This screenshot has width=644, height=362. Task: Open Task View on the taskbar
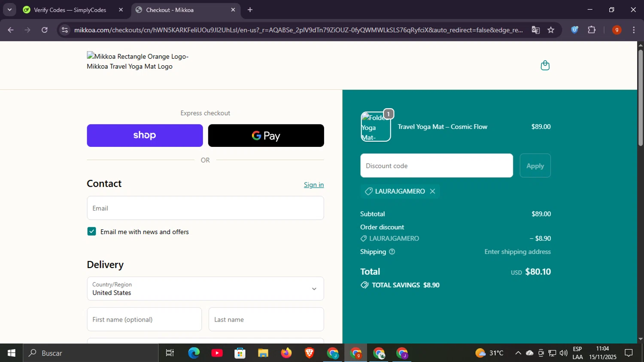tap(170, 353)
